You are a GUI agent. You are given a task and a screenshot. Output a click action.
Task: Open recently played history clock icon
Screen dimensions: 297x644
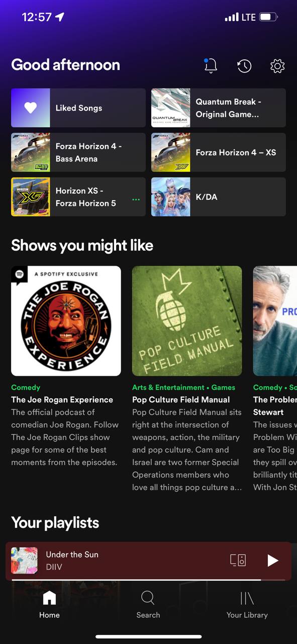(x=244, y=66)
